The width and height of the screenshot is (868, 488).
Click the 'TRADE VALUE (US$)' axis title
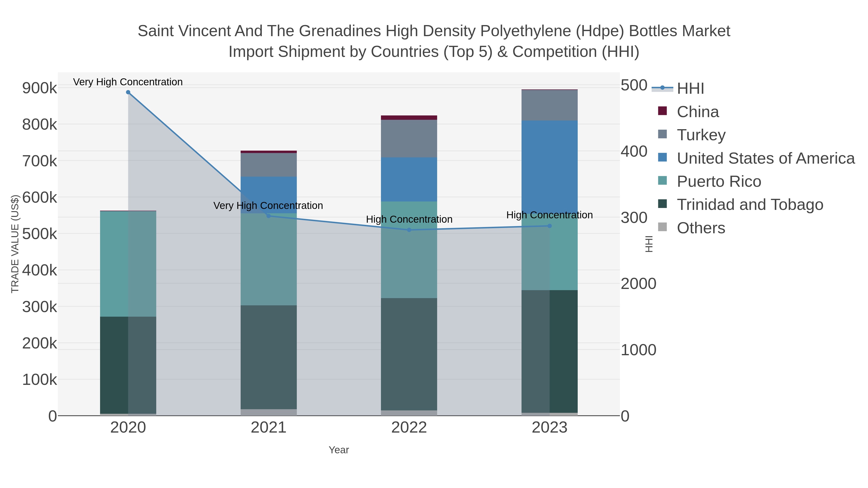[15, 244]
